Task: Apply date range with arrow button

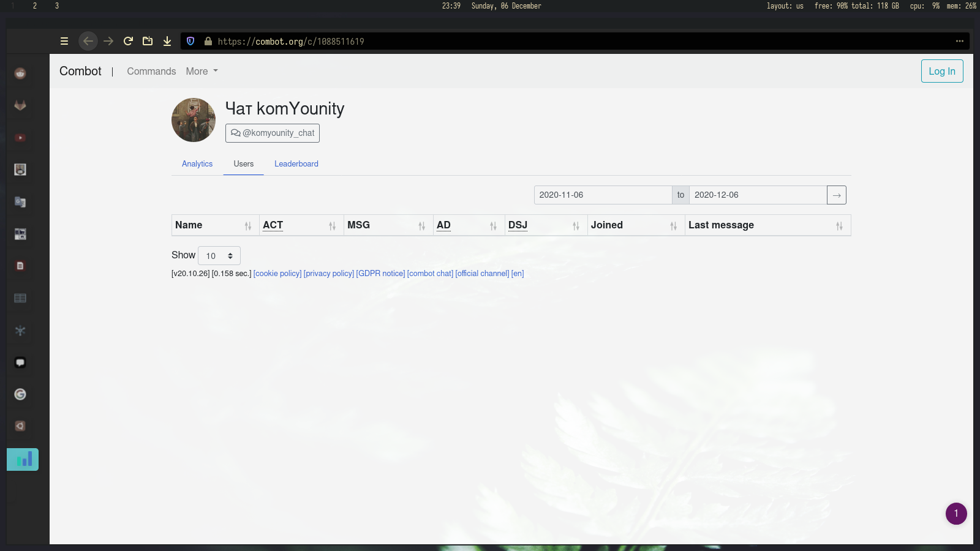Action: pos(837,195)
